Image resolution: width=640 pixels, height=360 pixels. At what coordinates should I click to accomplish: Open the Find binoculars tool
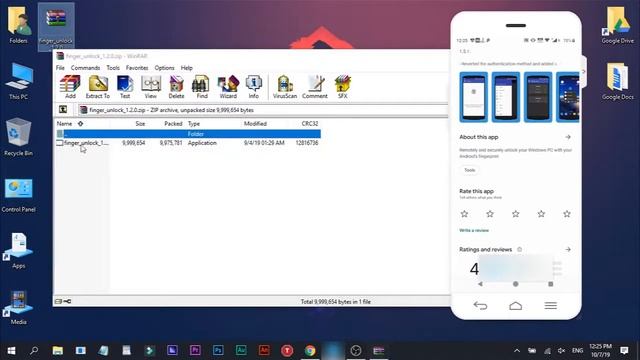202,87
